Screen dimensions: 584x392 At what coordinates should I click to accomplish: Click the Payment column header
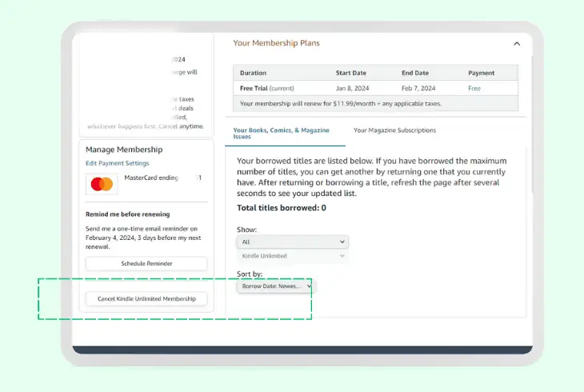pyautogui.click(x=482, y=73)
